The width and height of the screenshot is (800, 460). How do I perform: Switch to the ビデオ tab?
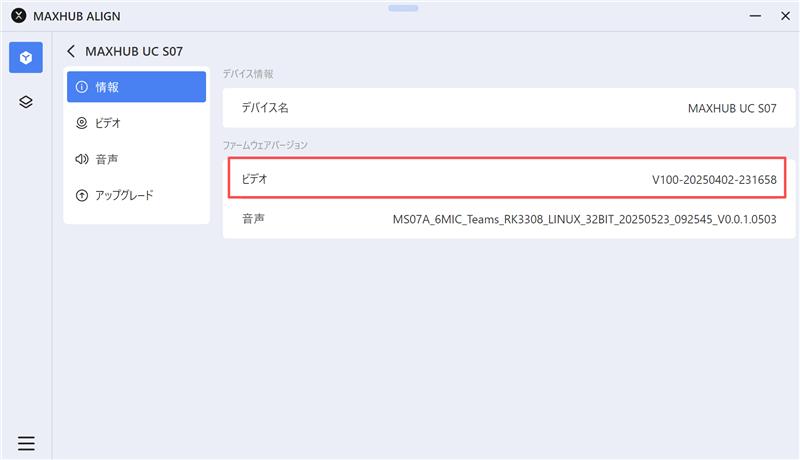[x=136, y=123]
